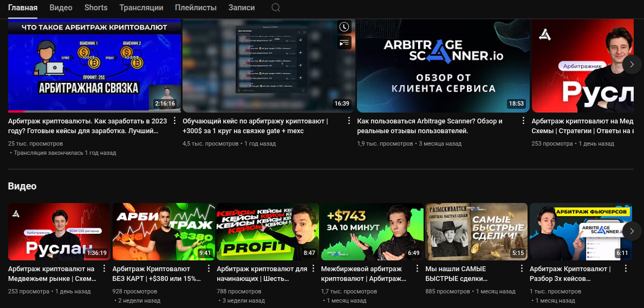Viewport: 644px width, 308px height.
Task: Open title 'Мы нашли САМЫЕ БЫСТРЫЕ сделки'
Action: point(457,274)
